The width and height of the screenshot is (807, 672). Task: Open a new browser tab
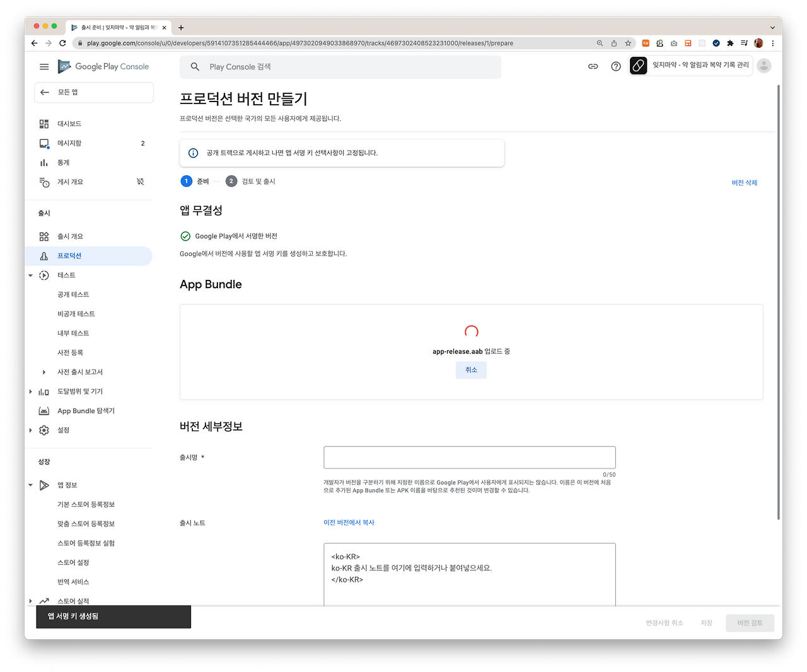coord(181,28)
